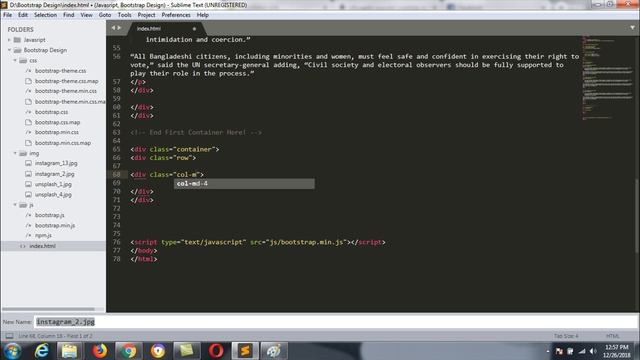Image resolution: width=640 pixels, height=360 pixels.
Task: Place cursor on line 68 col-m text
Action: (188, 175)
